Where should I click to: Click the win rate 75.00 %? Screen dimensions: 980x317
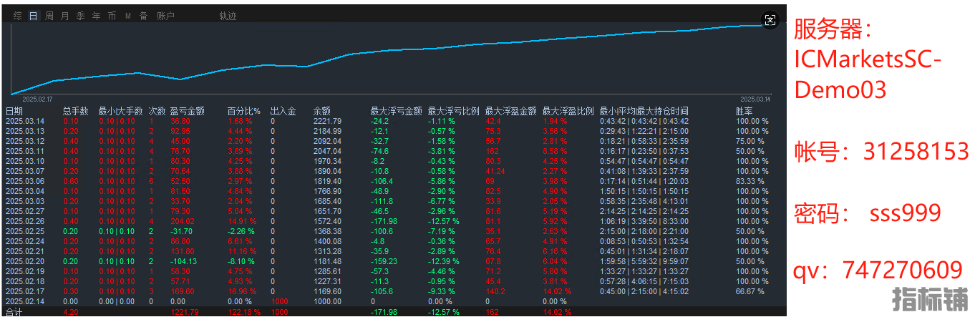pos(750,141)
